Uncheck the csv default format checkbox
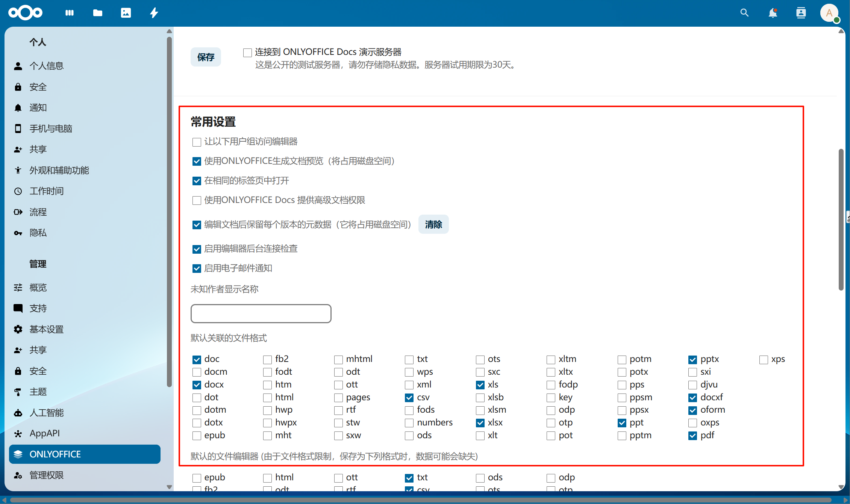 [409, 398]
